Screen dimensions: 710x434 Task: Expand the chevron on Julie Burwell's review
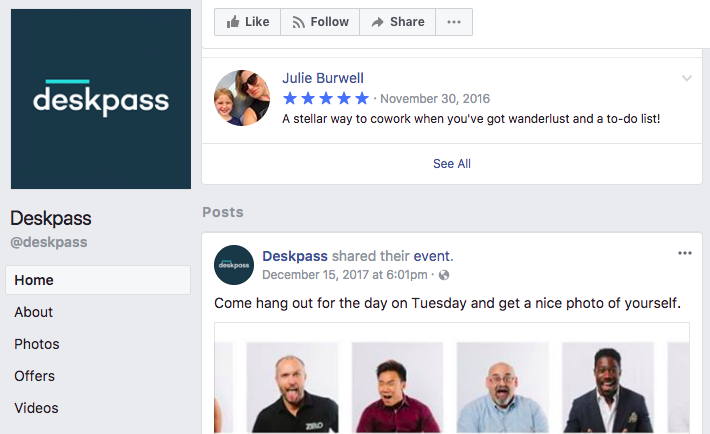click(687, 78)
